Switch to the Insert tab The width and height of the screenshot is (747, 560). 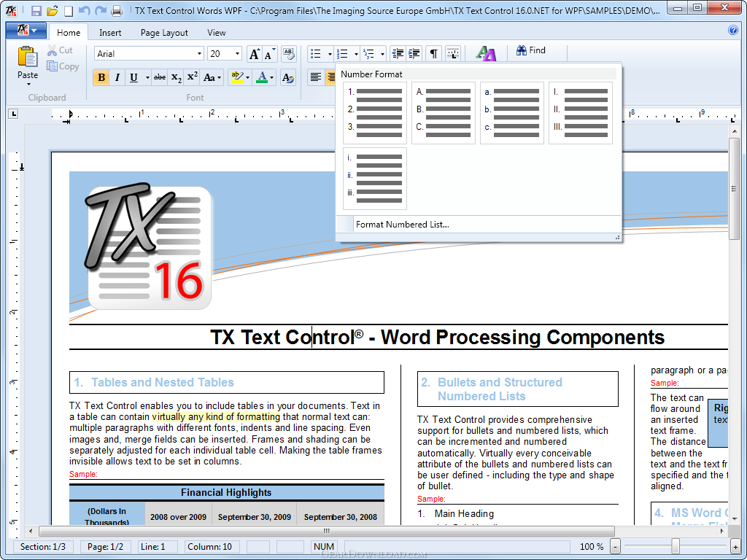click(x=110, y=32)
